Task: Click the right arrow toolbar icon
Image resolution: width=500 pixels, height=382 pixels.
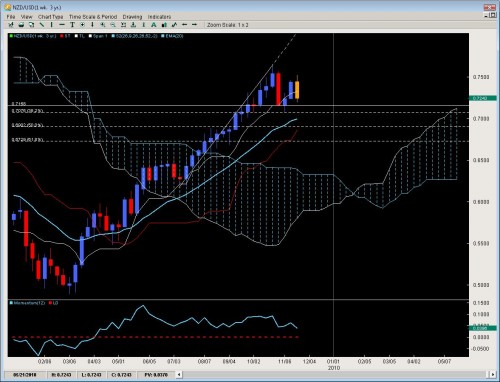Action: 194,25
